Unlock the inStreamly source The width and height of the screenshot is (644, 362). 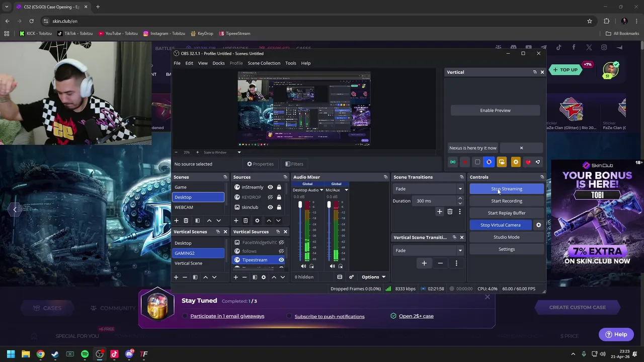click(x=279, y=187)
